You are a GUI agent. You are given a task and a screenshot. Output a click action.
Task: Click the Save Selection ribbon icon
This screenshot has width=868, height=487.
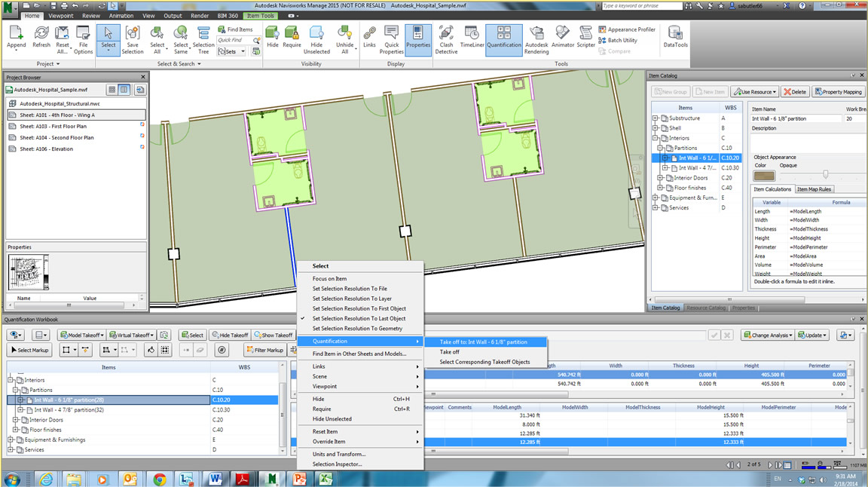click(x=133, y=40)
